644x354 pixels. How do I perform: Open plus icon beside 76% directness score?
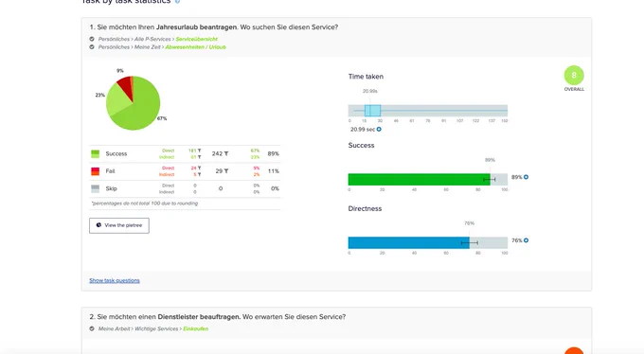pyautogui.click(x=527, y=240)
